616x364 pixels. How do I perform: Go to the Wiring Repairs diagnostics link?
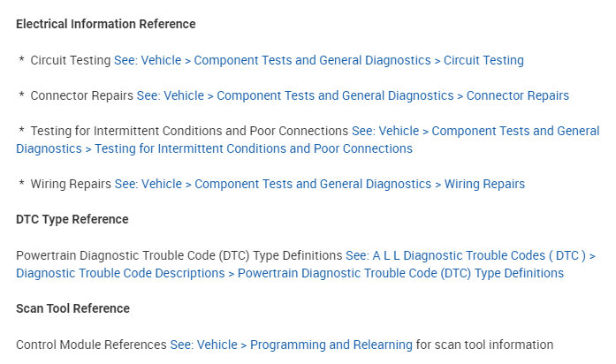click(319, 184)
